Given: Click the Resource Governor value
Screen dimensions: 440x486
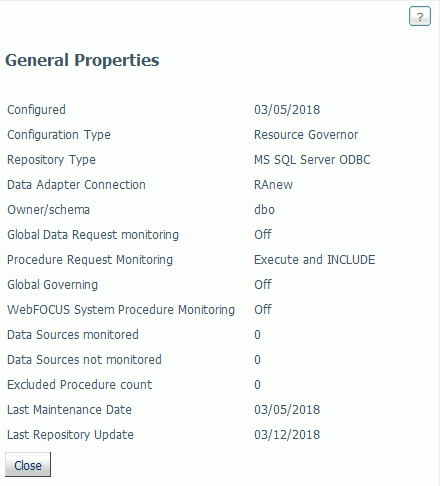Looking at the screenshot, I should tap(306, 135).
